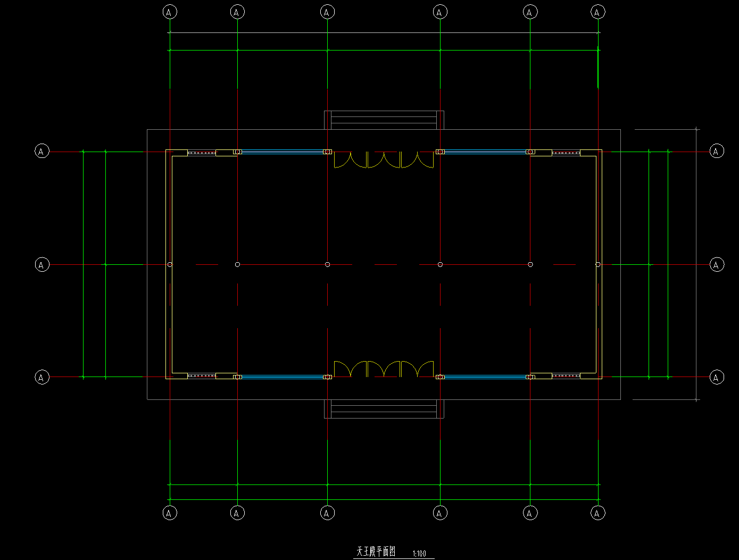The width and height of the screenshot is (739, 560).
Task: Click the left-side middle row axis bubble
Action: (x=42, y=264)
